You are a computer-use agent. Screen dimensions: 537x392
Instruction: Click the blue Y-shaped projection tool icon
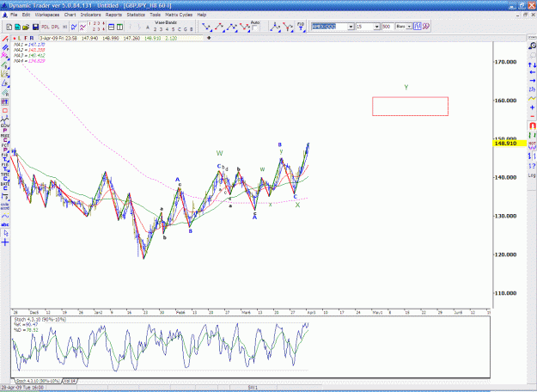point(275,27)
